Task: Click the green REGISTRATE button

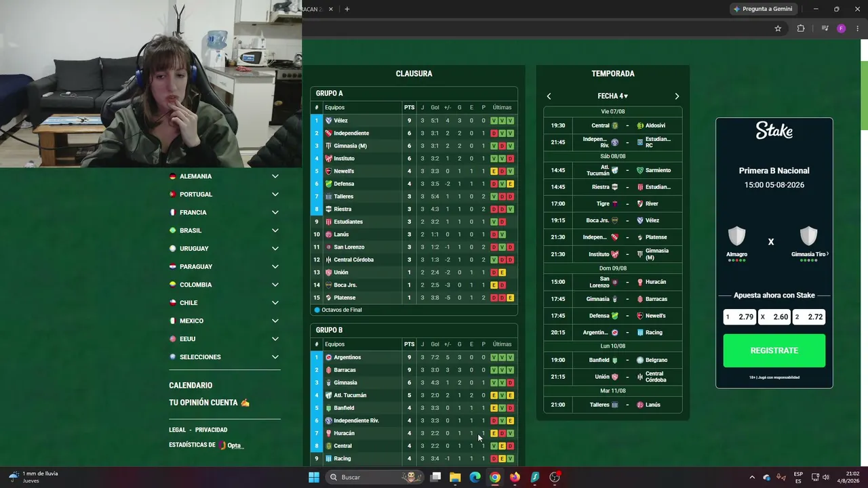Action: tap(774, 350)
